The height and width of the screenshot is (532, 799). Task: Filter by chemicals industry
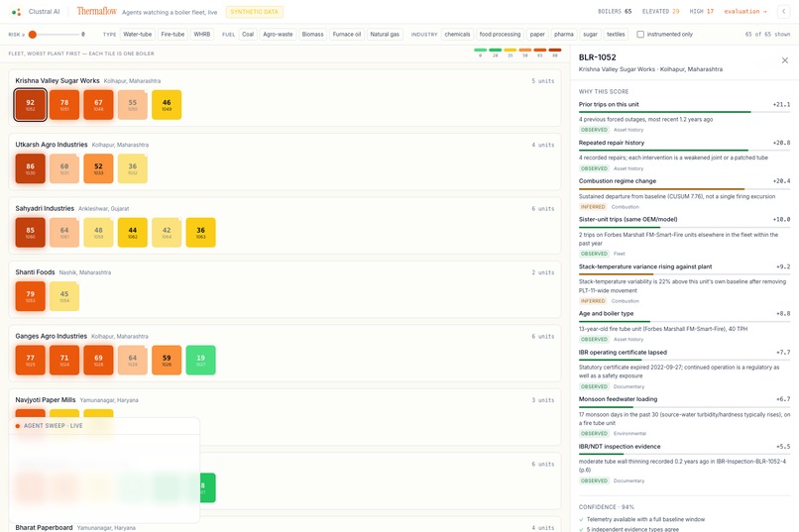(457, 34)
